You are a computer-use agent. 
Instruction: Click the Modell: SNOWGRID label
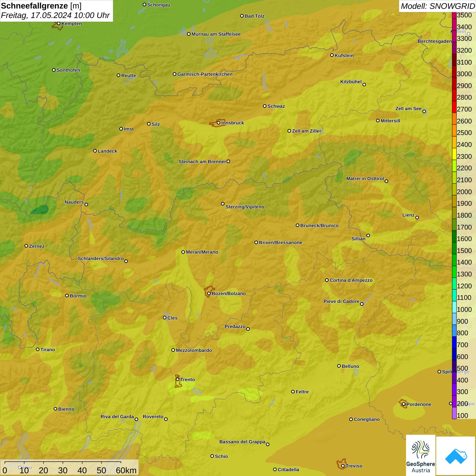(438, 6)
